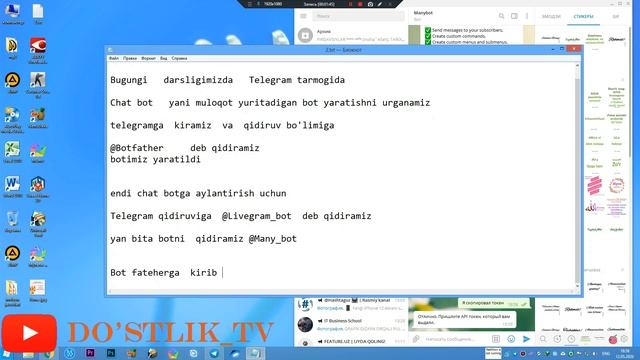Screen dimensions: 640x360
Task: Click the Notepad button on the taskbar
Action: [255, 353]
